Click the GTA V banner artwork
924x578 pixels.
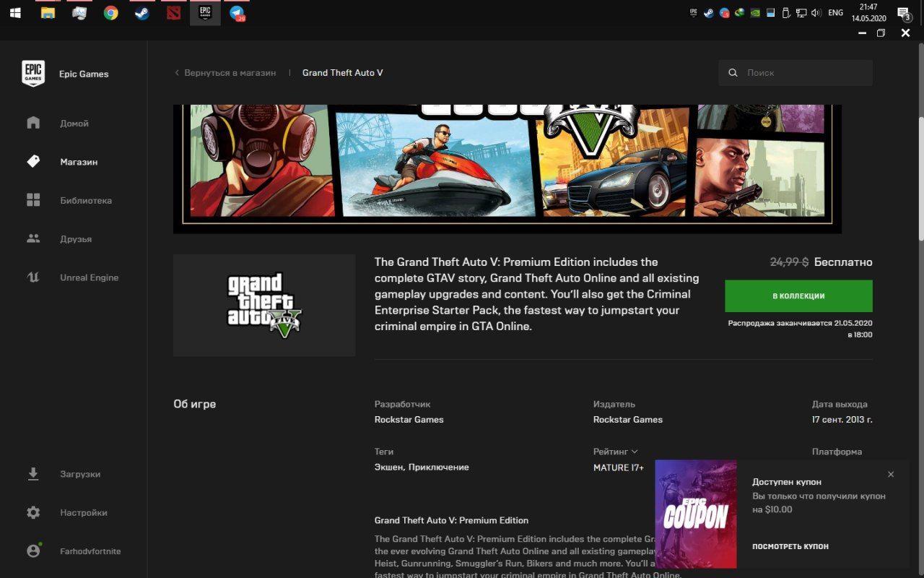pos(507,168)
